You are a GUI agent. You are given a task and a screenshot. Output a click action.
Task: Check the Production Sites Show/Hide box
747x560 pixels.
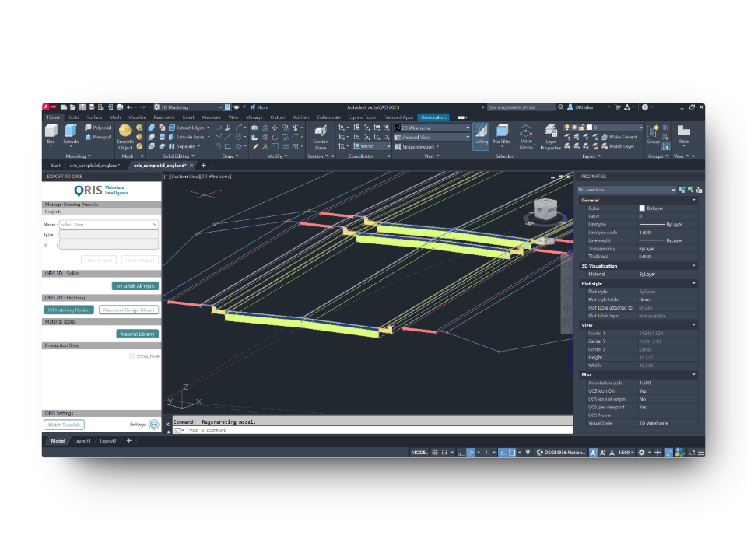pyautogui.click(x=132, y=355)
